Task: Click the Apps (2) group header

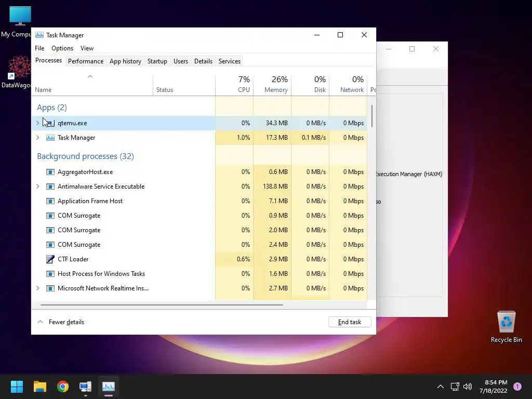Action: click(x=51, y=108)
